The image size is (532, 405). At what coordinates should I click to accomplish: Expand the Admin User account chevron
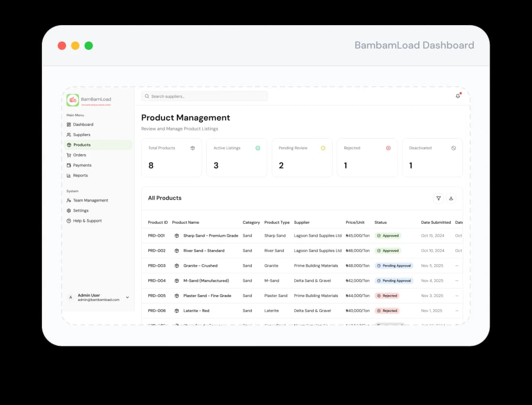(x=128, y=297)
